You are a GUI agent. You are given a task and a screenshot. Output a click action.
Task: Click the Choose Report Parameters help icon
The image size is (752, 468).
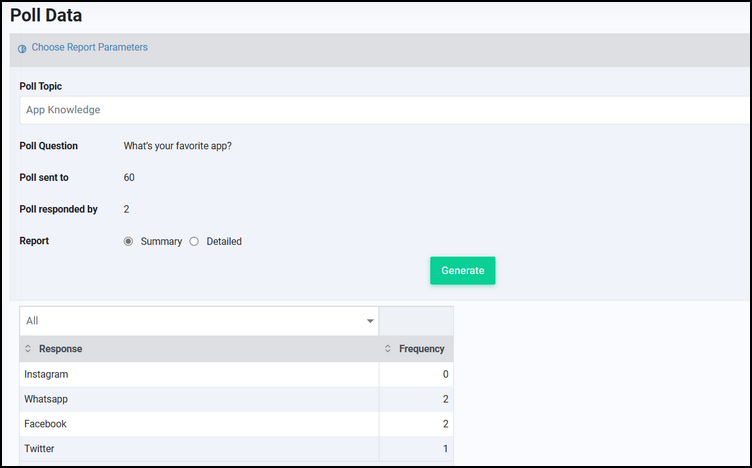coord(22,48)
